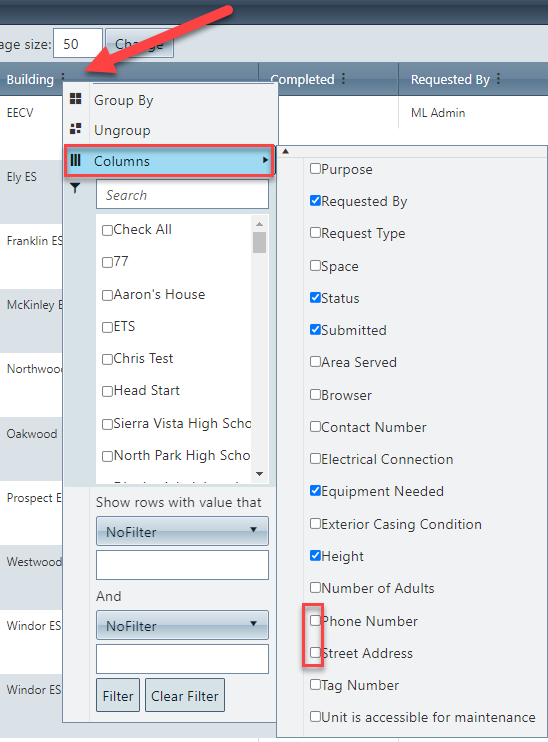
Task: Click the Clear Filter button
Action: pyautogui.click(x=185, y=695)
